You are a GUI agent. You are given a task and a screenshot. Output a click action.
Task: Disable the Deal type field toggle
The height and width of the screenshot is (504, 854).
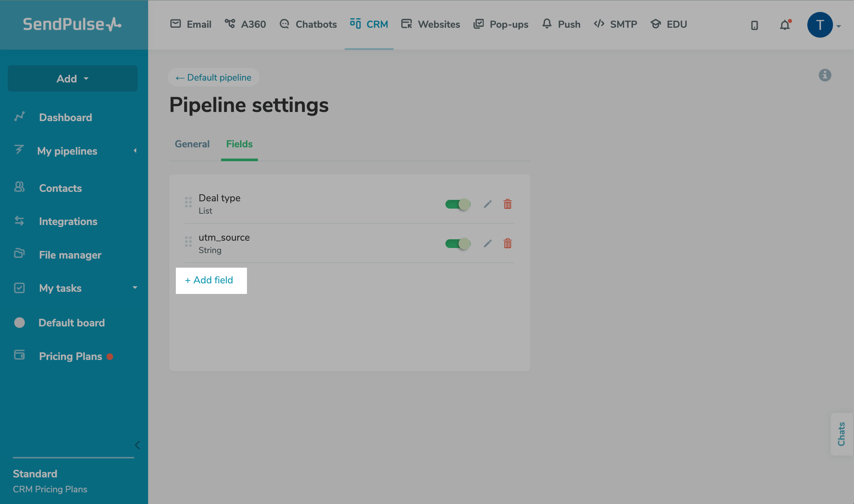[458, 204]
